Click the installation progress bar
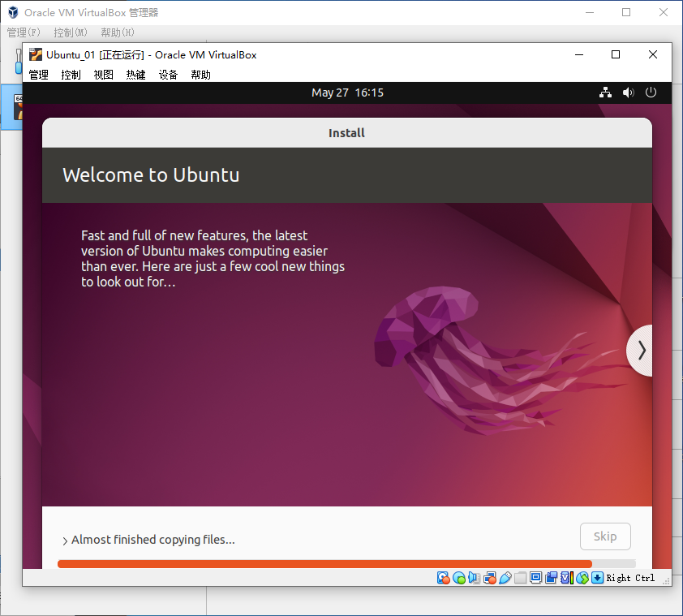Screen dimensions: 683x616 346,564
